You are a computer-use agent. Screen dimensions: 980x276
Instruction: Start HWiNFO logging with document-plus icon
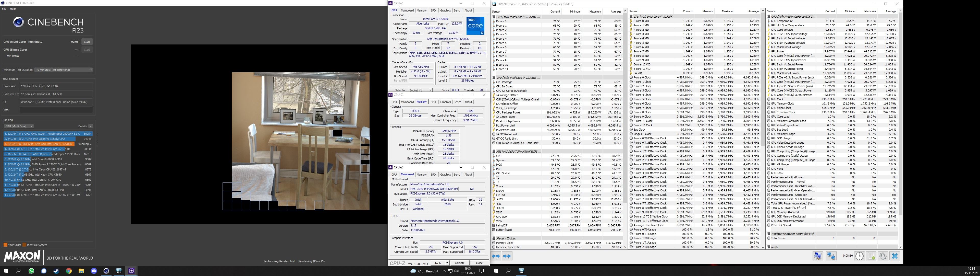[871, 256]
